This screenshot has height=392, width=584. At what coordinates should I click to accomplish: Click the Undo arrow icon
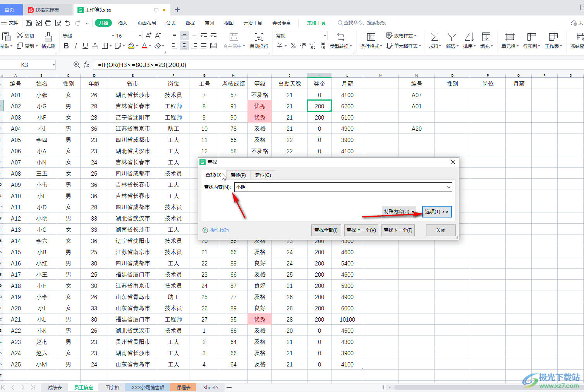pos(68,23)
